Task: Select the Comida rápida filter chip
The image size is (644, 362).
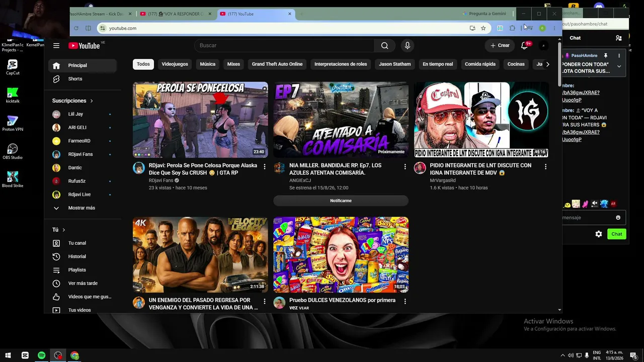Action: 480,64
